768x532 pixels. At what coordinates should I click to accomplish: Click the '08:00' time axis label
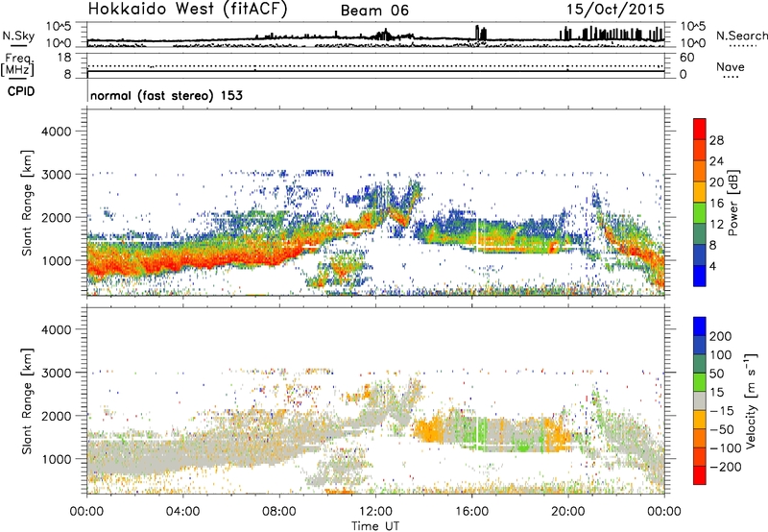click(x=279, y=512)
